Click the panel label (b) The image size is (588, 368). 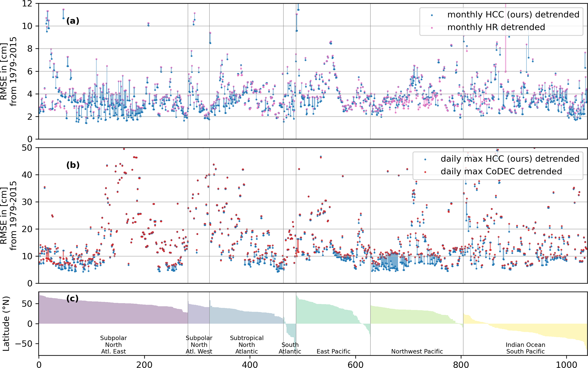[73, 165]
